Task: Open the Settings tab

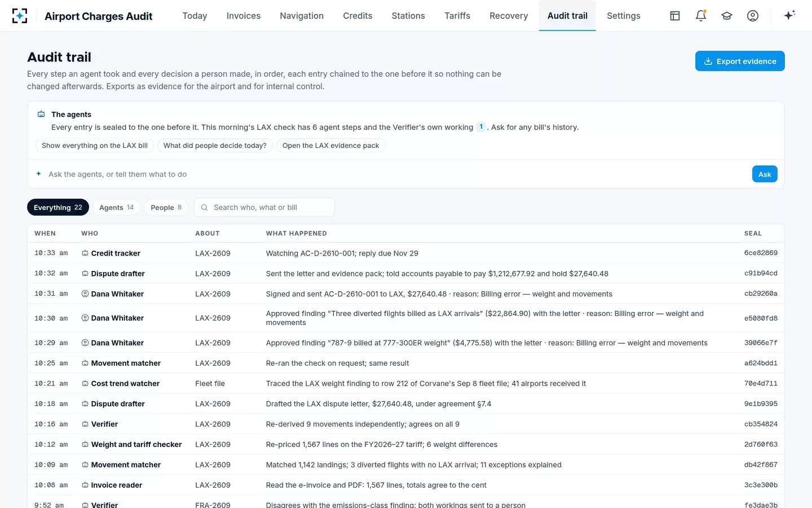Action: click(624, 16)
